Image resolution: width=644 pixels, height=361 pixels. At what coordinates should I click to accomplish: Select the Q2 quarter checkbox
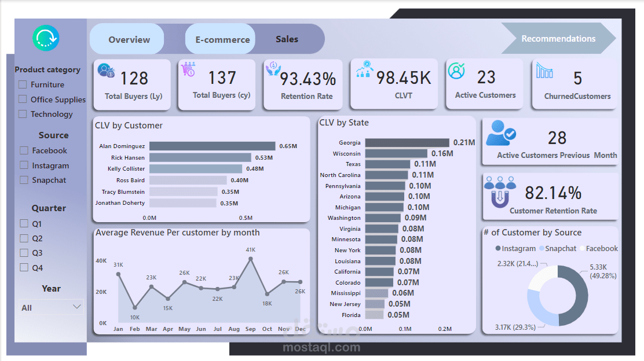[24, 238]
